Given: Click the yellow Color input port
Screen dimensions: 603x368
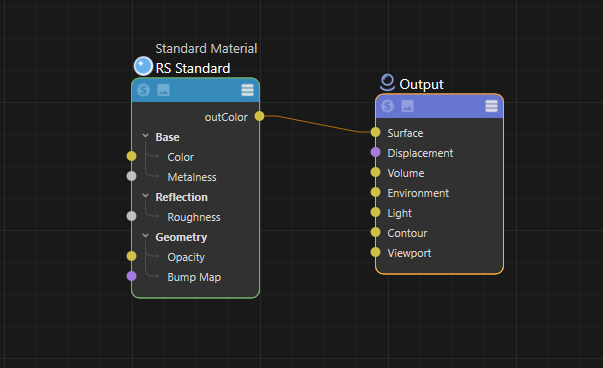Looking at the screenshot, I should pos(132,156).
